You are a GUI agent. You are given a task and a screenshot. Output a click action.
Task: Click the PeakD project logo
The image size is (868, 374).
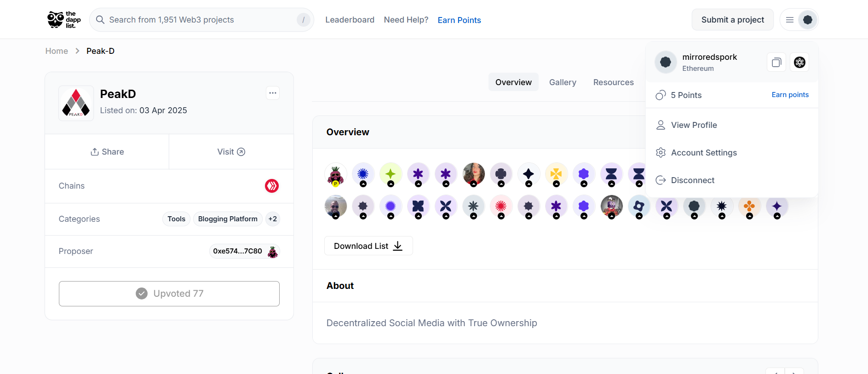tap(76, 103)
